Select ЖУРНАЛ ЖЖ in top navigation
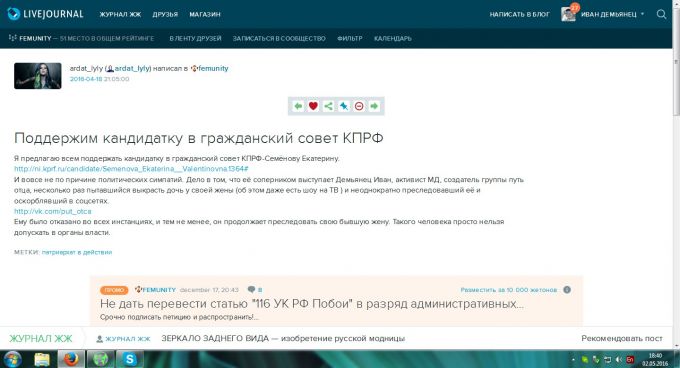Screen dimensions: 680x368 (x=120, y=14)
